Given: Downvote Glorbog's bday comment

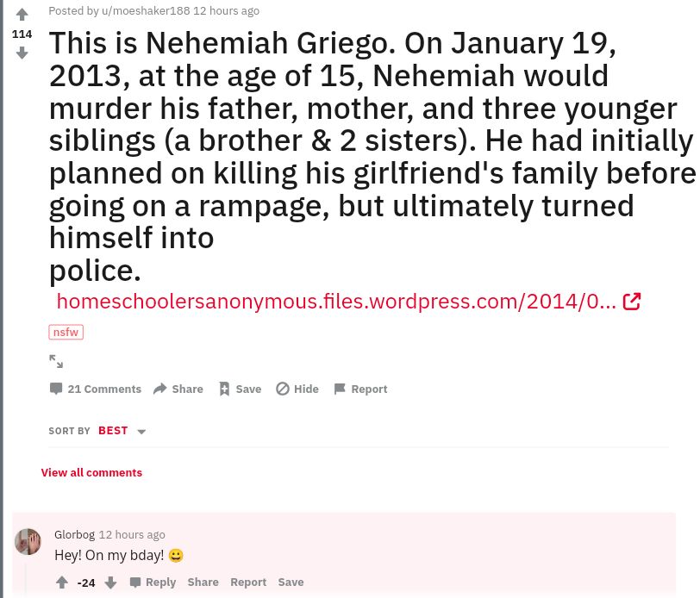Looking at the screenshot, I should (110, 582).
